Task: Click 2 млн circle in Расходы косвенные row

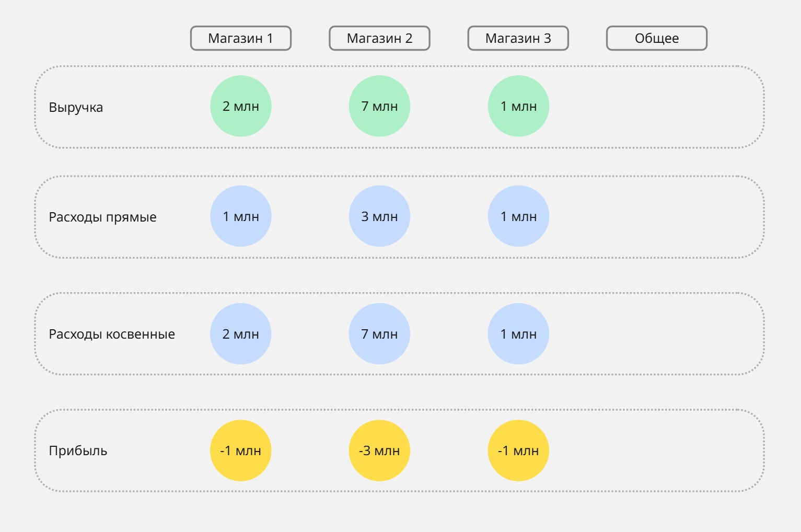Action: pos(241,334)
